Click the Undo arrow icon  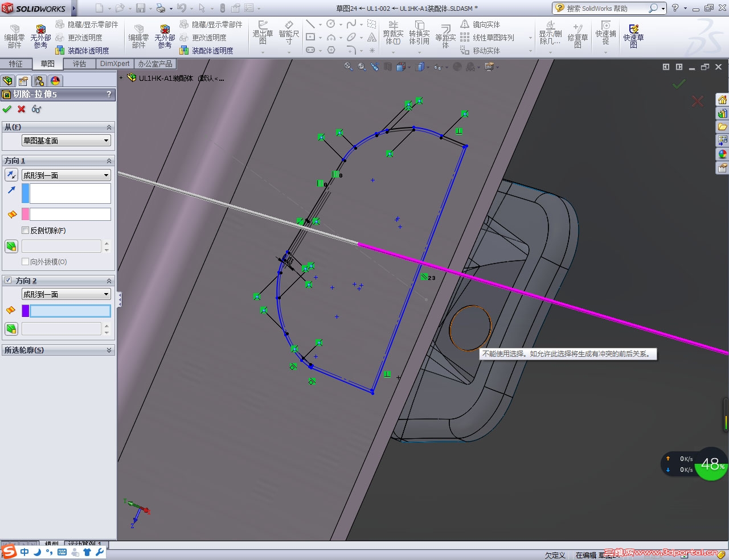pos(182,8)
